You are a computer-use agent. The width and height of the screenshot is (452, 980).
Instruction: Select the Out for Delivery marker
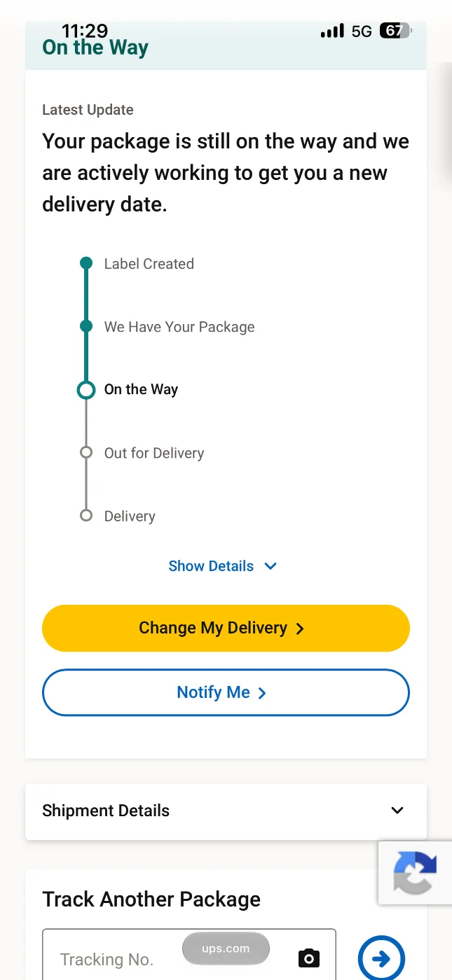pos(86,452)
